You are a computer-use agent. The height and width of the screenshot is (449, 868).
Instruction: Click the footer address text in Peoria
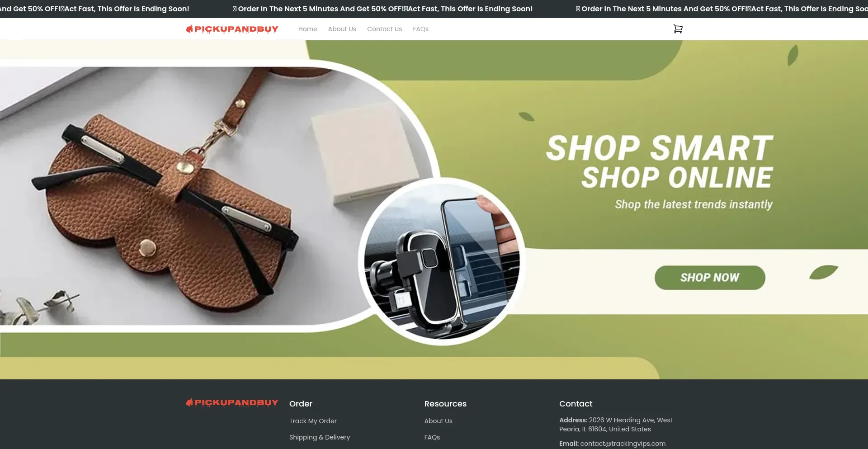click(616, 425)
